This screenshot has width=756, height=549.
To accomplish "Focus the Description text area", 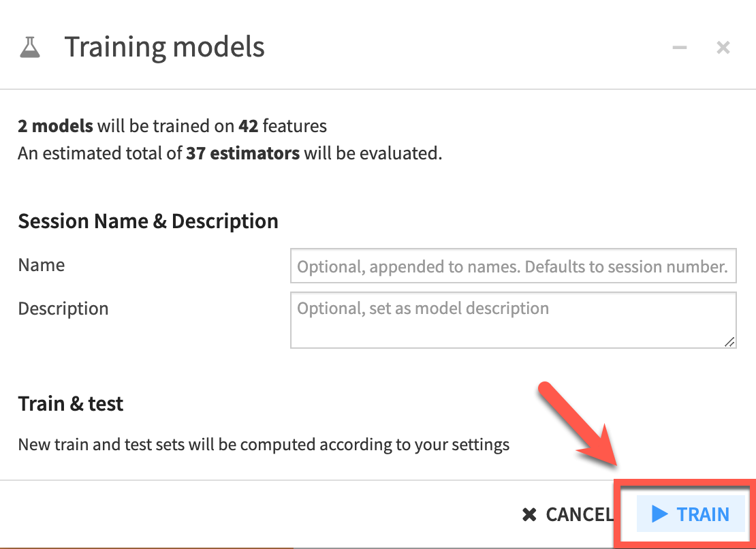I will 513,320.
